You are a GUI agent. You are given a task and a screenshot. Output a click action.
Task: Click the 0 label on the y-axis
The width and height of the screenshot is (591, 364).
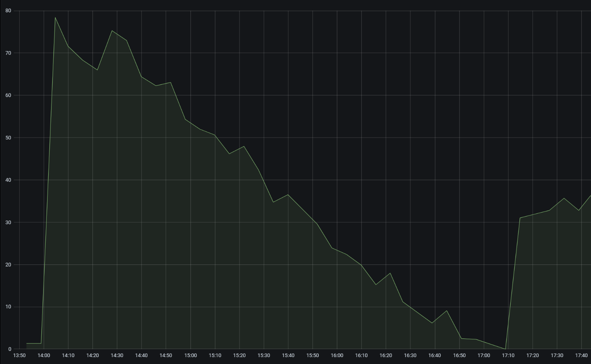coord(10,349)
